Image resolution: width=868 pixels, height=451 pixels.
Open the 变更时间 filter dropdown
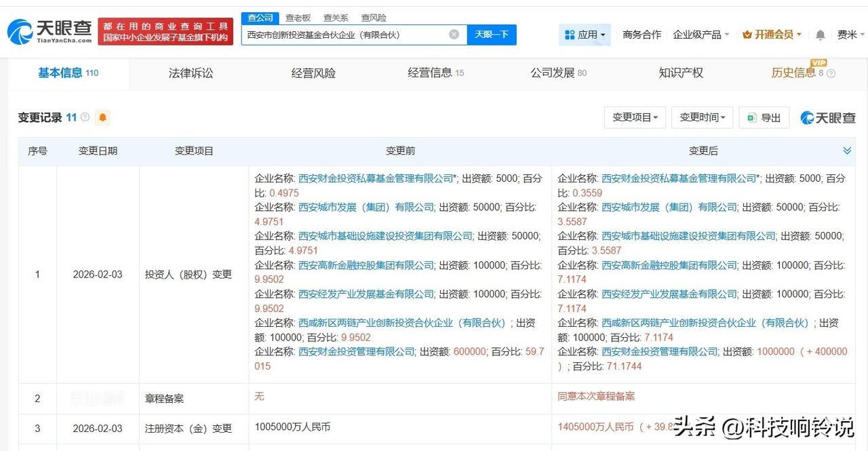click(702, 117)
